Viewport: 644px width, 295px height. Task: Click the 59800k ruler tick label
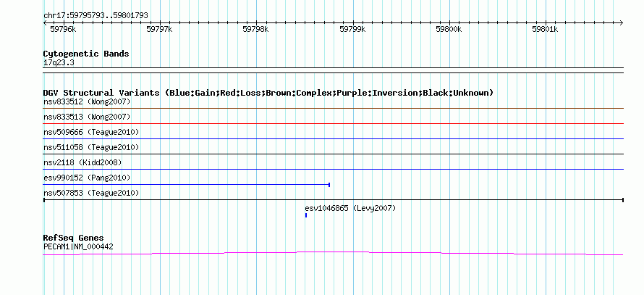click(449, 29)
